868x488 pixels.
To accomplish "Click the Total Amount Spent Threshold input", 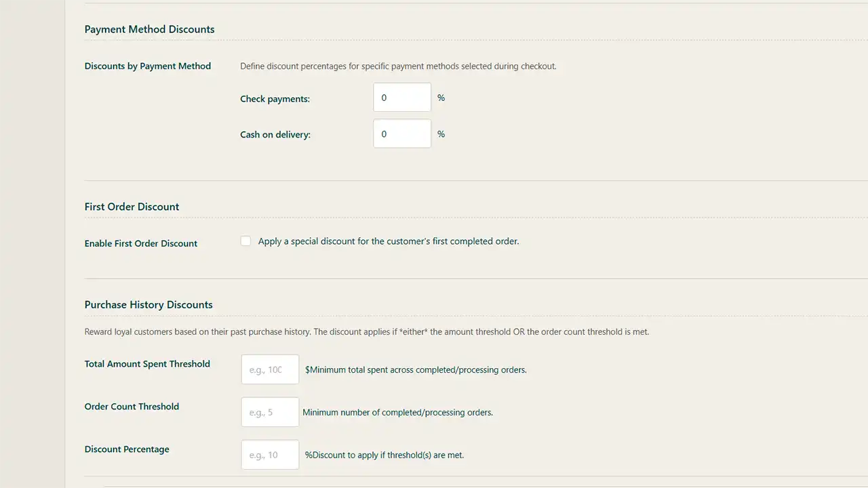I will coord(270,369).
